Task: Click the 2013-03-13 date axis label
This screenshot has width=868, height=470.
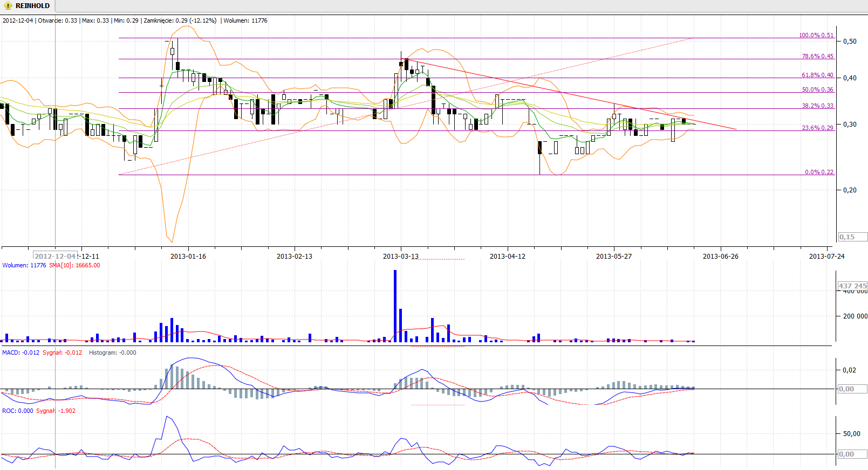Action: pos(401,256)
